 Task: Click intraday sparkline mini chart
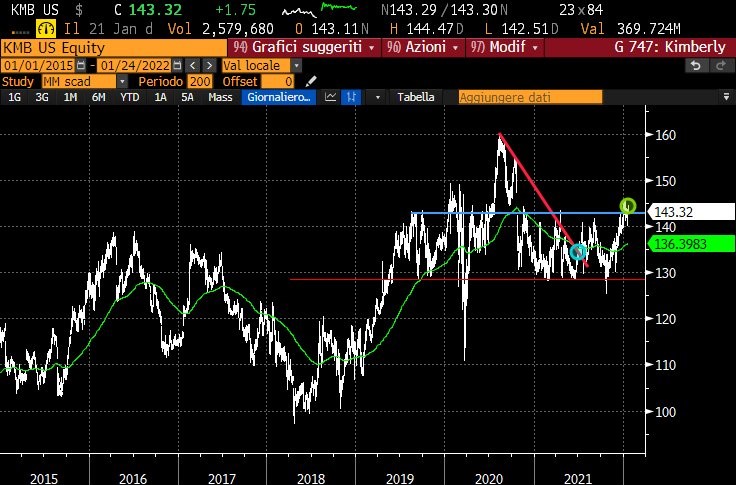tap(319, 9)
